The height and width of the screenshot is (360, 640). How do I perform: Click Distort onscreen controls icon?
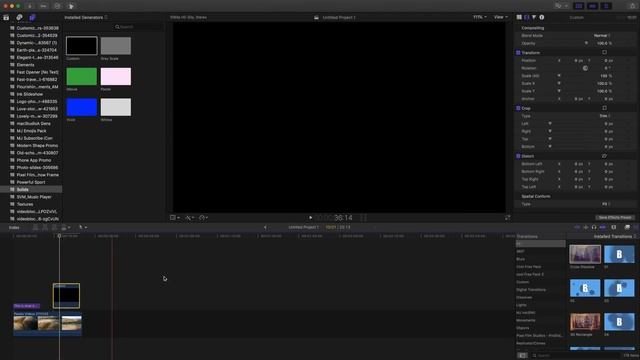coord(604,156)
